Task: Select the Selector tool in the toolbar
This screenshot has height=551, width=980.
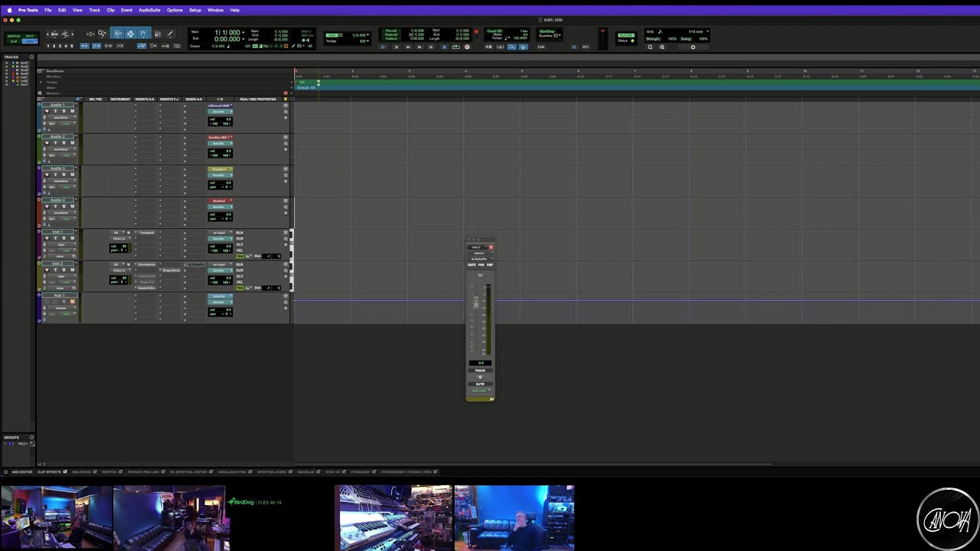Action: coord(130,34)
